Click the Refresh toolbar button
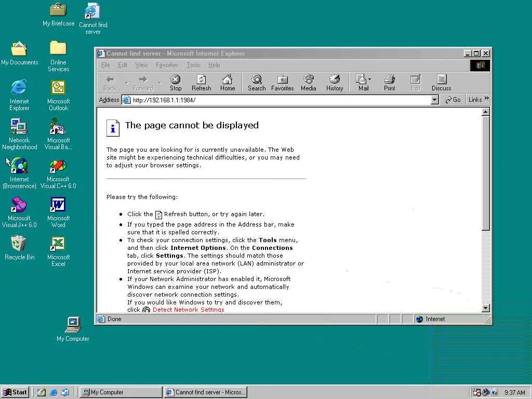The height and width of the screenshot is (399, 532). [x=201, y=83]
